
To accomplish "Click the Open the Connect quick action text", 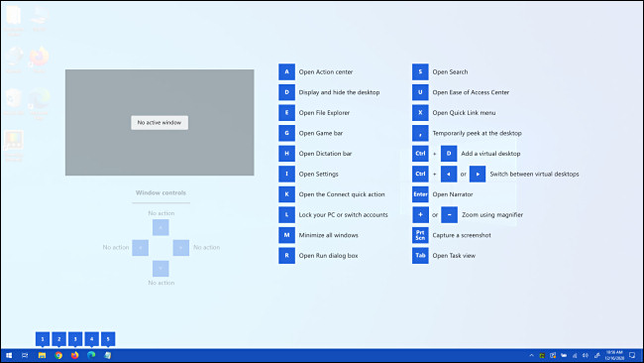I will (x=342, y=194).
